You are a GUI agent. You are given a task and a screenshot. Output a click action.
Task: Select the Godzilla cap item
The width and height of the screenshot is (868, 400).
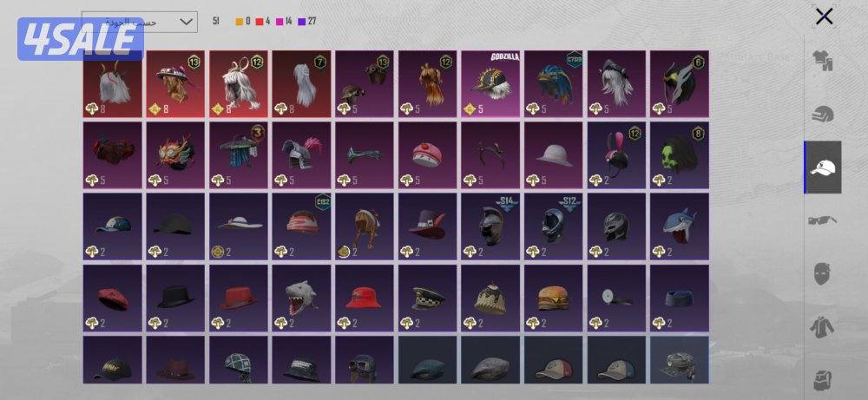[x=490, y=83]
